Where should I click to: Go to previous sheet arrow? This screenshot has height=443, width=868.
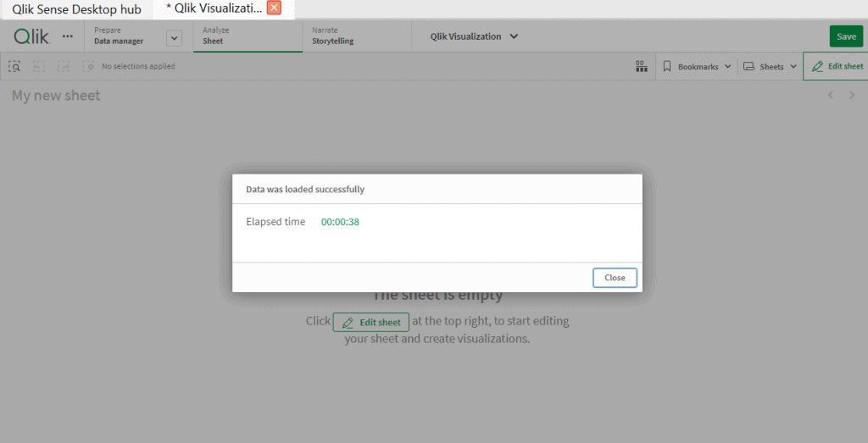click(830, 95)
